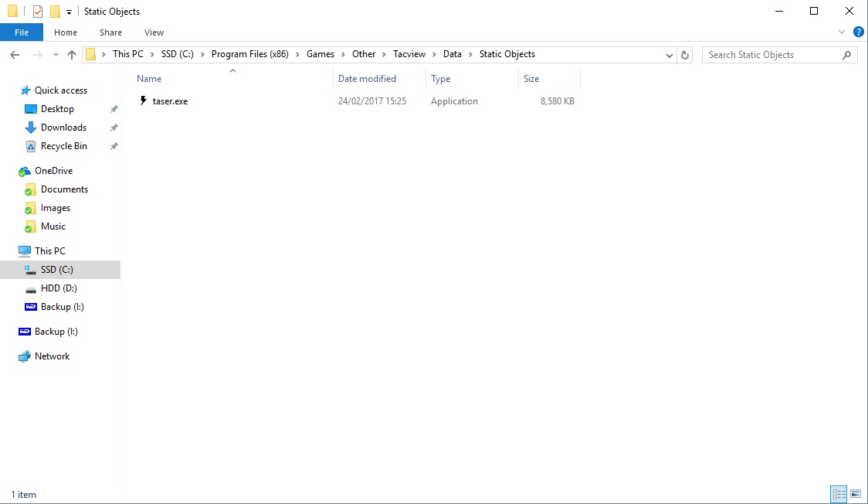868x504 pixels.
Task: Switch to the View ribbon tab
Action: [154, 32]
